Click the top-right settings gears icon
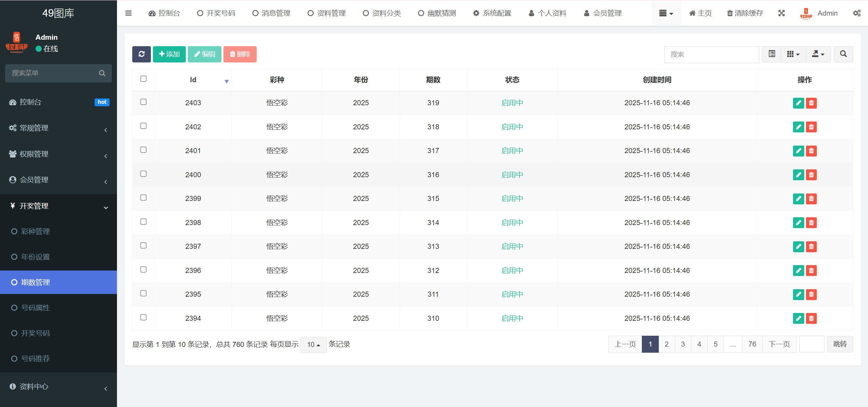868x407 pixels. coord(857,13)
